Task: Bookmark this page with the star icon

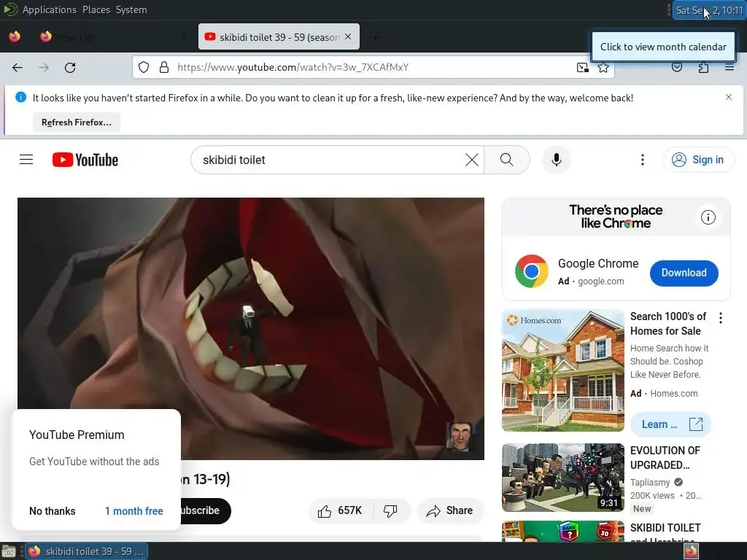Action: (603, 67)
